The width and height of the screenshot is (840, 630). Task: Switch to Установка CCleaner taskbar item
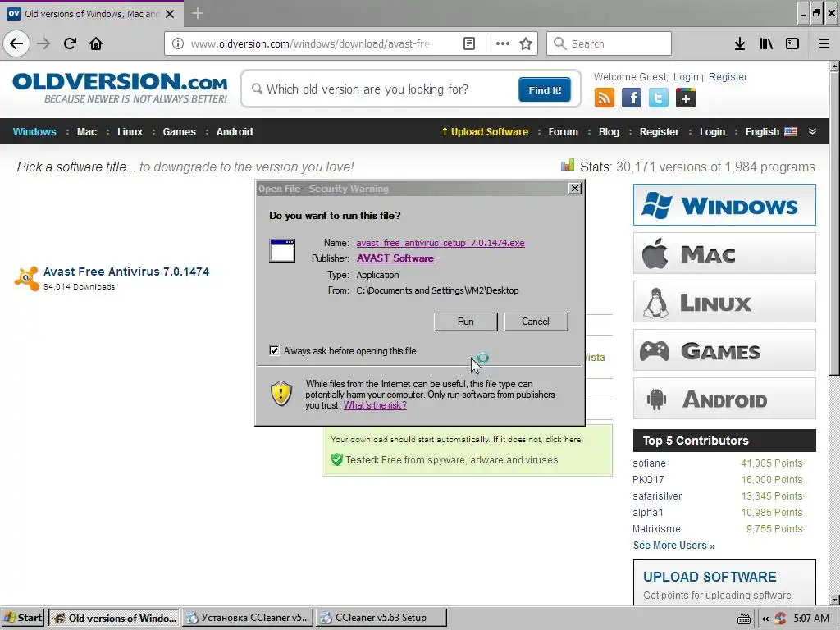pos(249,619)
